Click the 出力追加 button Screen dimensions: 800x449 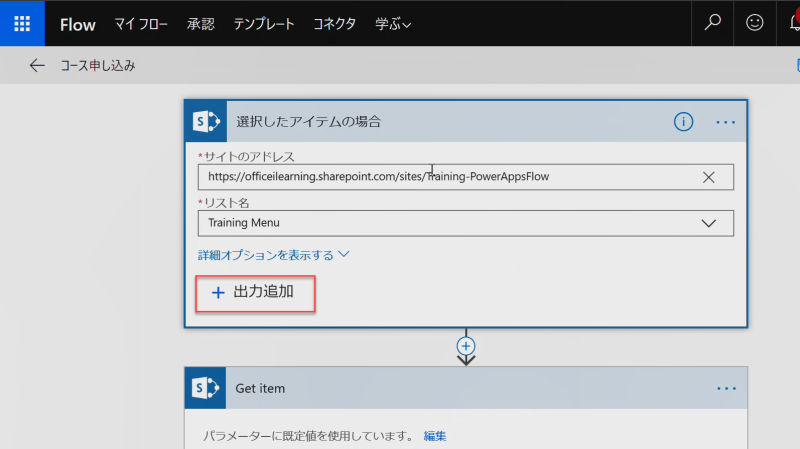coord(255,293)
